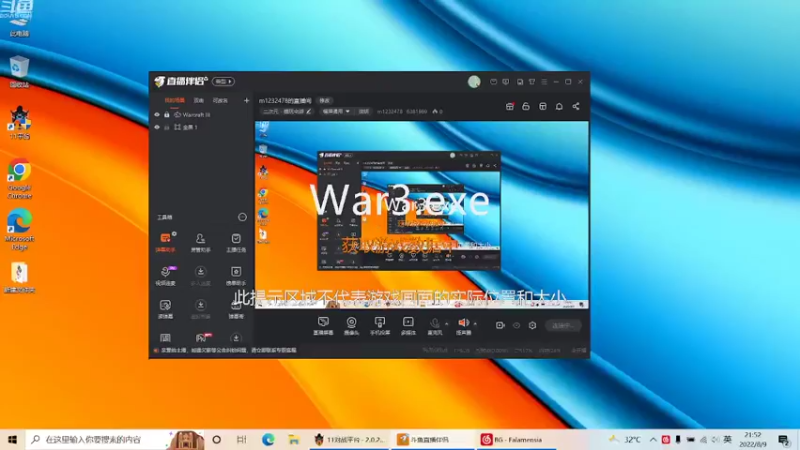
Task: Toggle the lock on the second source row
Action: 167,127
